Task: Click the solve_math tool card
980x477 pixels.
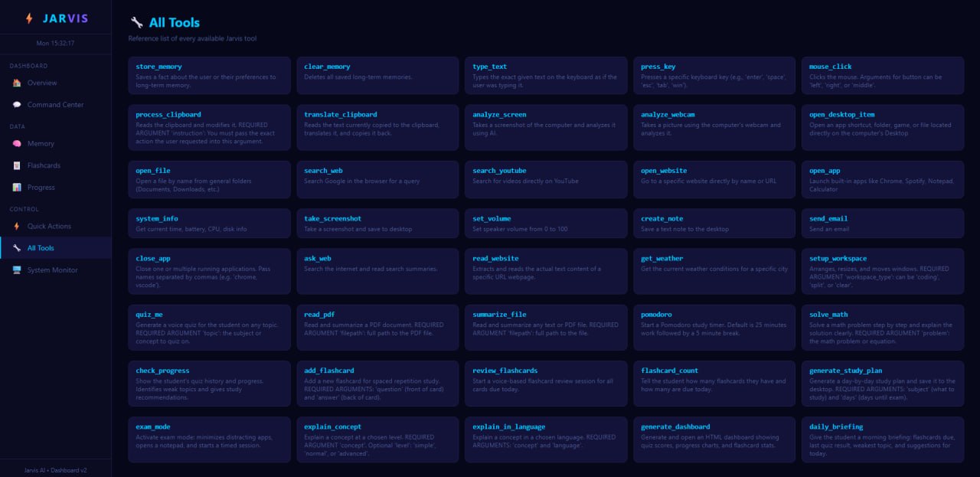Action: (x=883, y=328)
